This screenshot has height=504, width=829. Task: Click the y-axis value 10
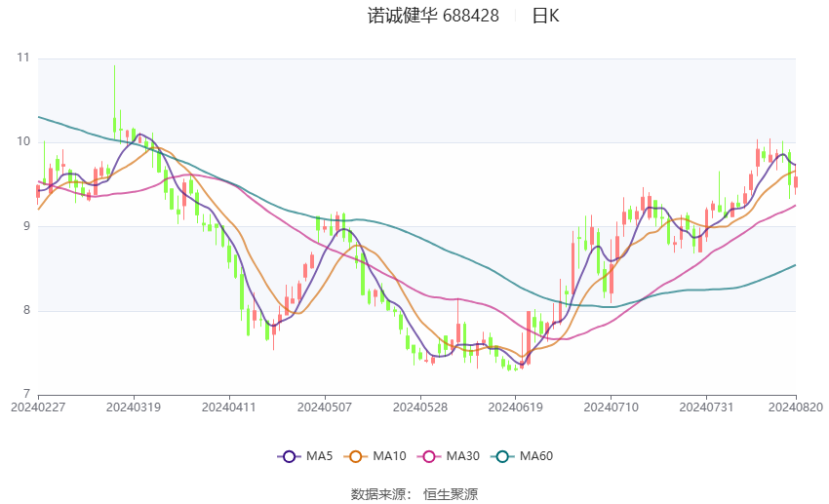click(x=23, y=141)
